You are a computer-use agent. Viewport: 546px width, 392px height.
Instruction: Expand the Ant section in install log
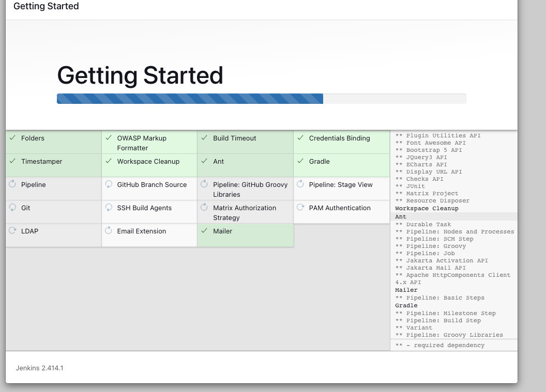(400, 216)
